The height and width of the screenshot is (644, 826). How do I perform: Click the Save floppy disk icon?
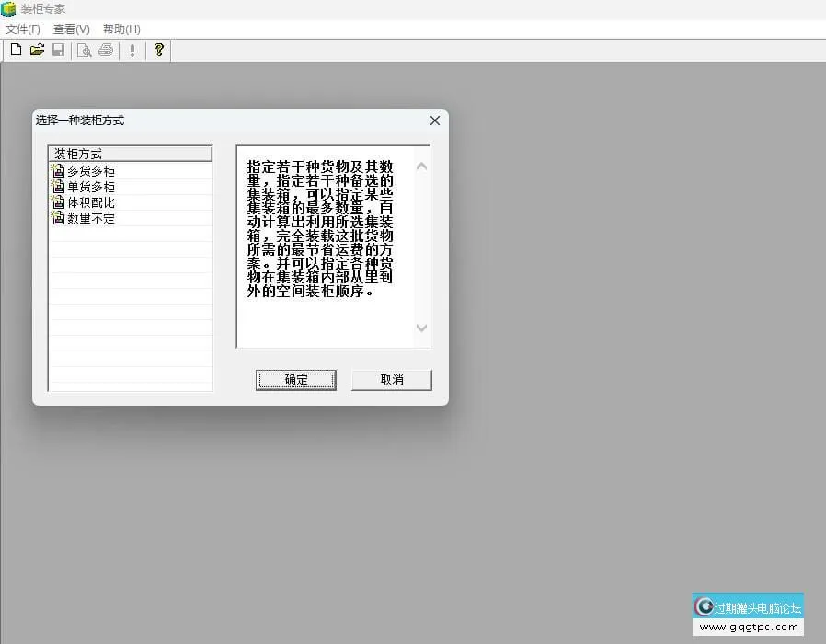coord(58,50)
